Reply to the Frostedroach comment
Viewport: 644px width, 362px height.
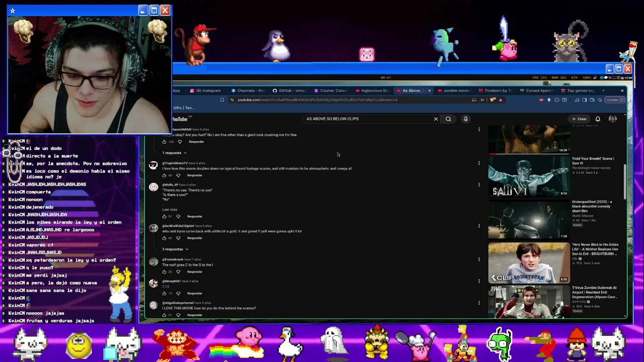(195, 272)
